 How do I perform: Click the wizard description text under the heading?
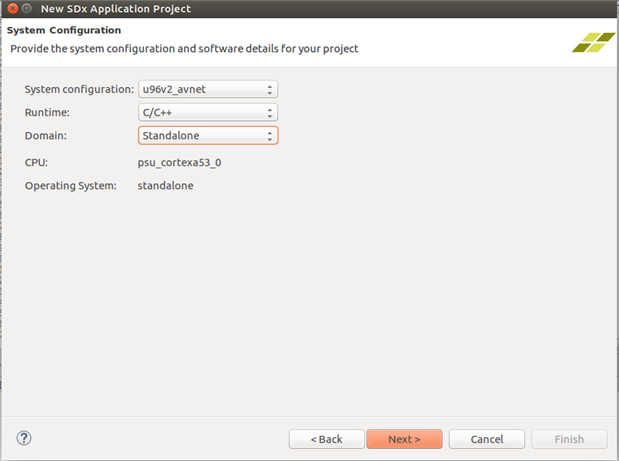click(184, 48)
